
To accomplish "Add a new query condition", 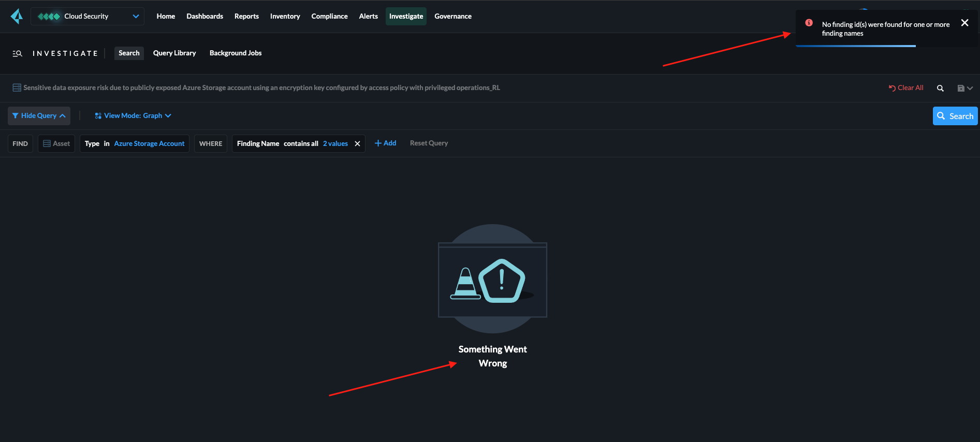I will [385, 143].
